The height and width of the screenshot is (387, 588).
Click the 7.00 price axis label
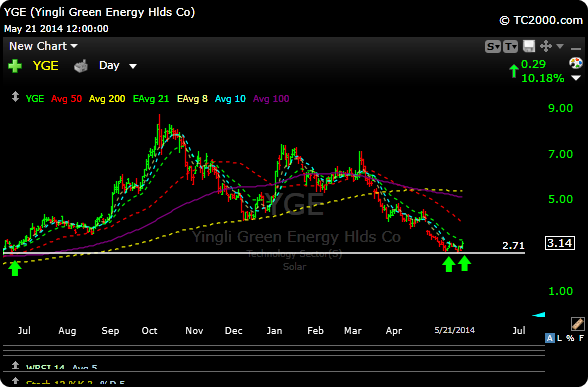[561, 154]
